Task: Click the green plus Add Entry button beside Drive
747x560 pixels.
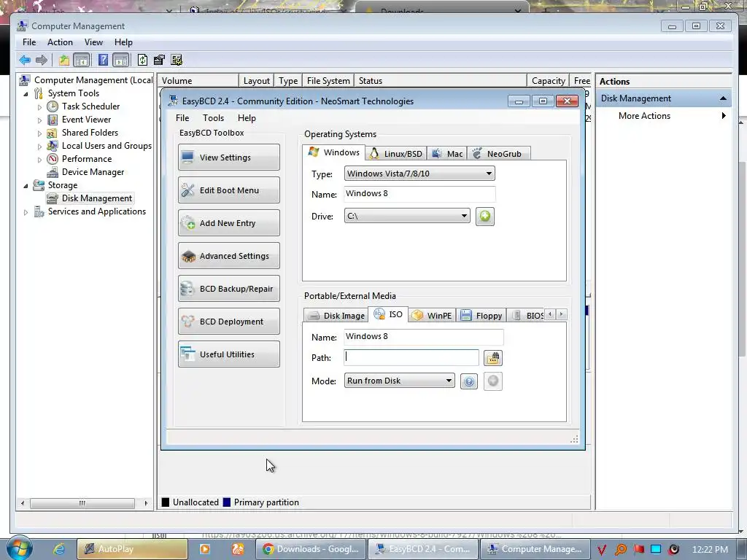Action: (484, 216)
